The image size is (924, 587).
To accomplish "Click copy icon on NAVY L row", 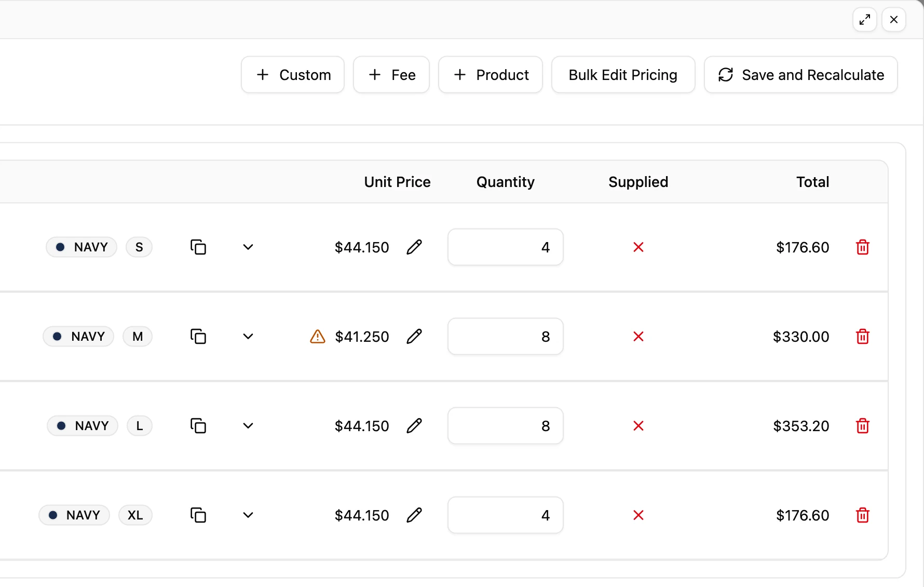I will click(198, 426).
